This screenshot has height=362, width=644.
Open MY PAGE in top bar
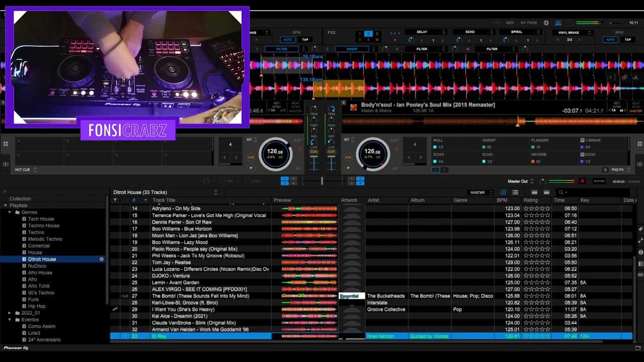pyautogui.click(x=529, y=23)
